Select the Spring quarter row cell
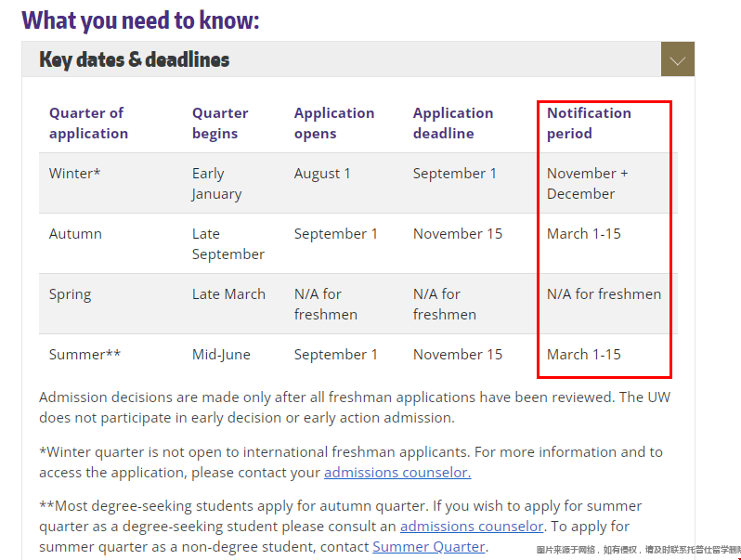This screenshot has height=560, width=741. pyautogui.click(x=70, y=294)
